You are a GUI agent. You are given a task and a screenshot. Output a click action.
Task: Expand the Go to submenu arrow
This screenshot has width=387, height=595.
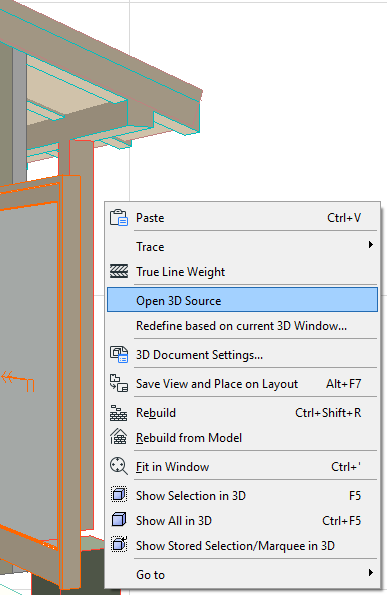pos(371,573)
